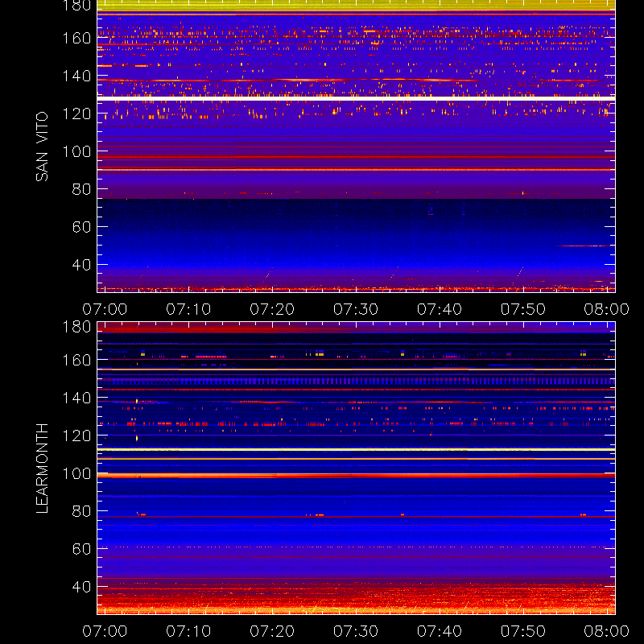Screen dimensions: 644x644
Task: Select the 80 tick label on San Vito plot
Action: tap(81, 189)
